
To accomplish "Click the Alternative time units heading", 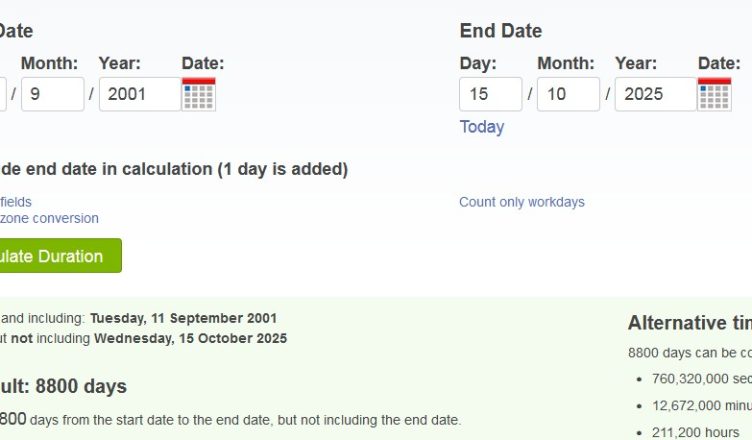I will click(689, 323).
